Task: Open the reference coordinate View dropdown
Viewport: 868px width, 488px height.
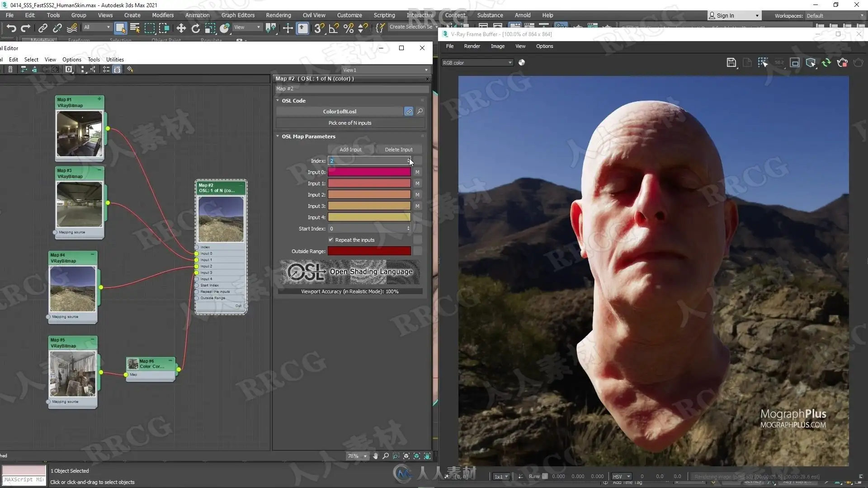Action: 247,28
